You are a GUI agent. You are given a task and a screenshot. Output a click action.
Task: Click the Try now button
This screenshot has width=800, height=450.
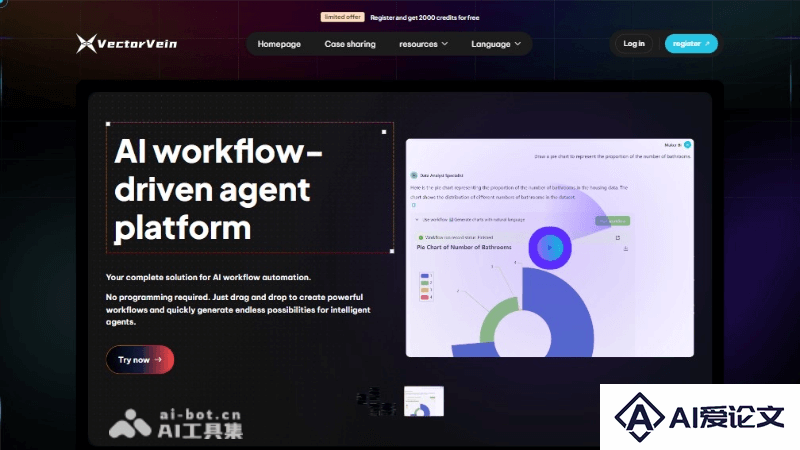click(x=140, y=360)
